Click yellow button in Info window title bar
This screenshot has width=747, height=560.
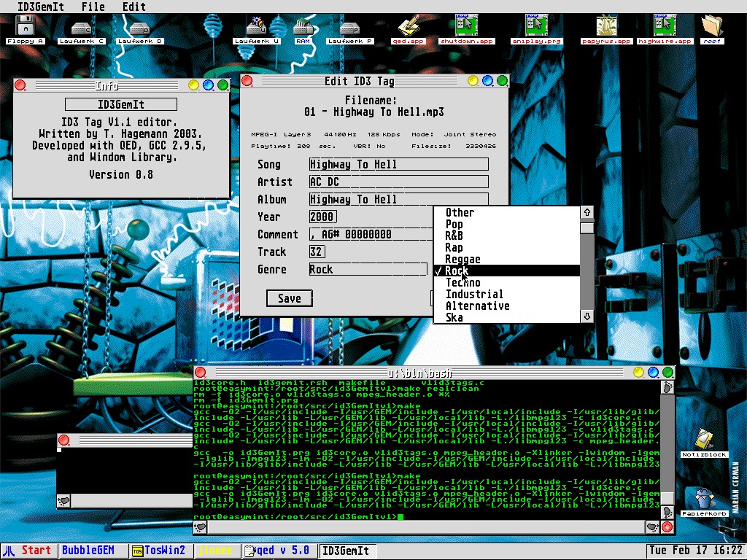pos(193,85)
